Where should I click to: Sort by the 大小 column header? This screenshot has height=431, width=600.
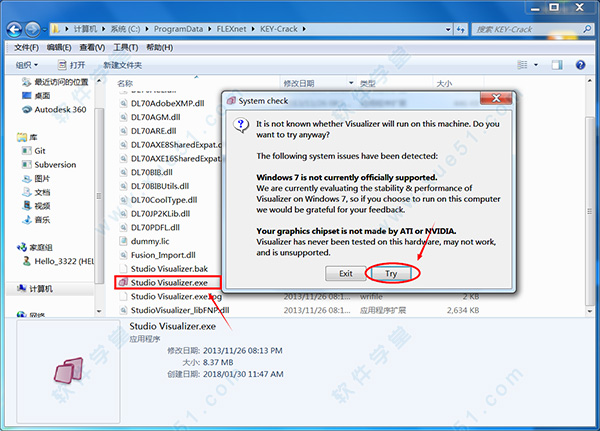[x=444, y=83]
